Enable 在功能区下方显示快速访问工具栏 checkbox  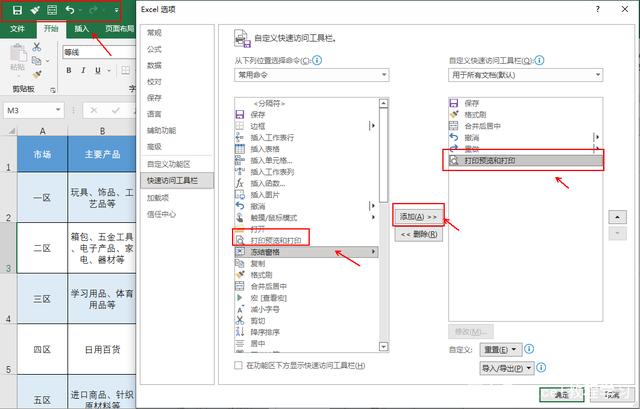coord(238,365)
